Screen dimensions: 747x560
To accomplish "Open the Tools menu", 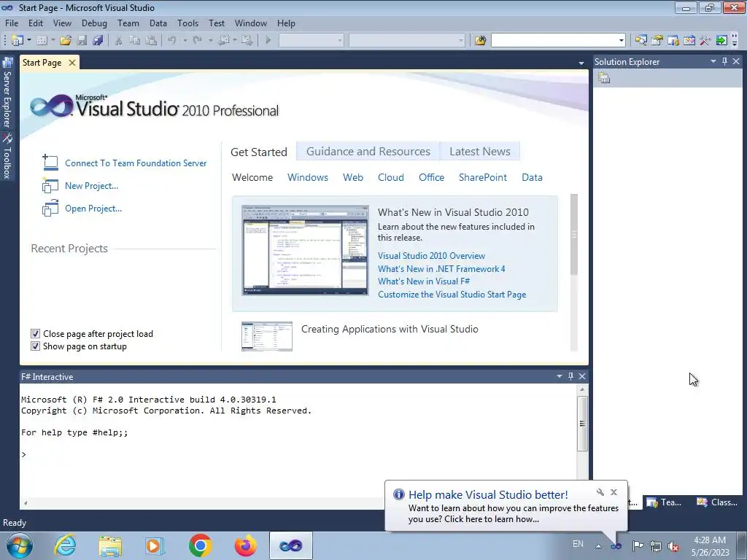I will 187,23.
